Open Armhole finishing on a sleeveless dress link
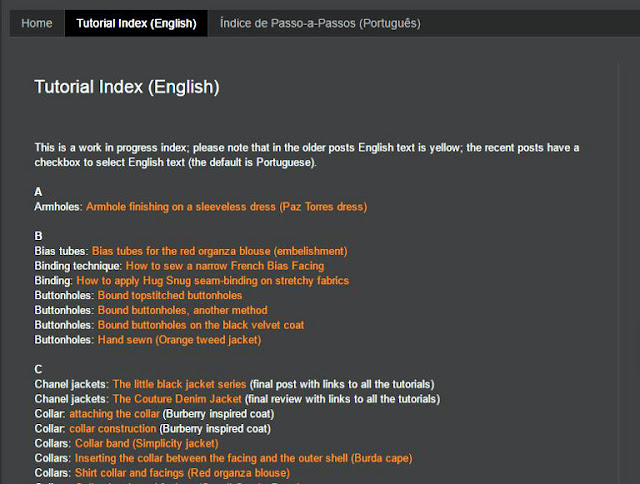 pos(226,207)
